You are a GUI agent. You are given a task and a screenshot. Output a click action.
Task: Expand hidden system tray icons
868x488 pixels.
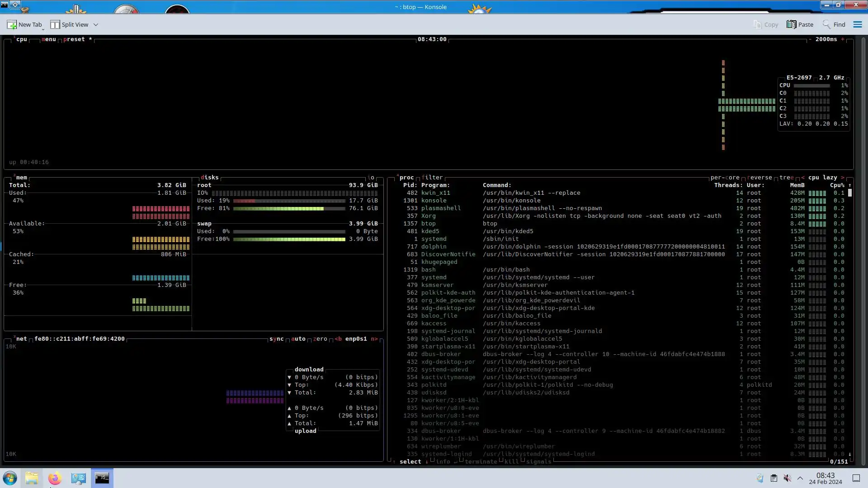coord(800,478)
